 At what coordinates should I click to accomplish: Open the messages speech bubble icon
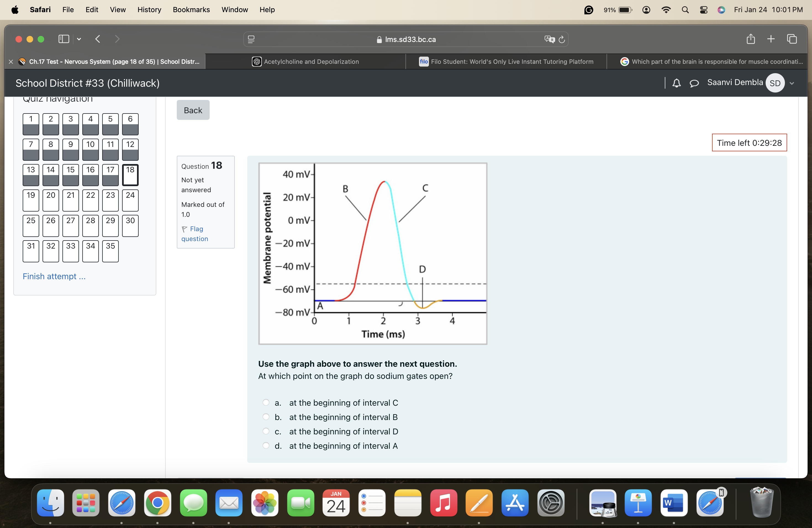[x=694, y=83]
